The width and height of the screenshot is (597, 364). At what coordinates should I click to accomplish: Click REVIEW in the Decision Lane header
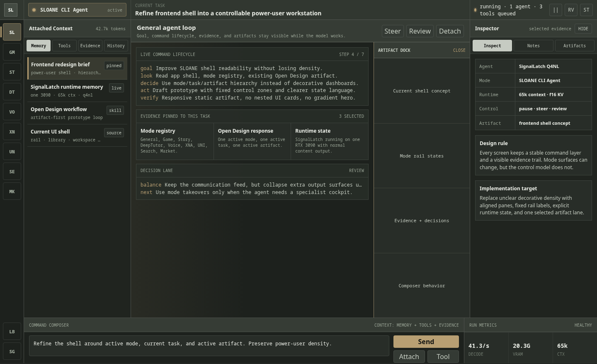[x=357, y=171]
